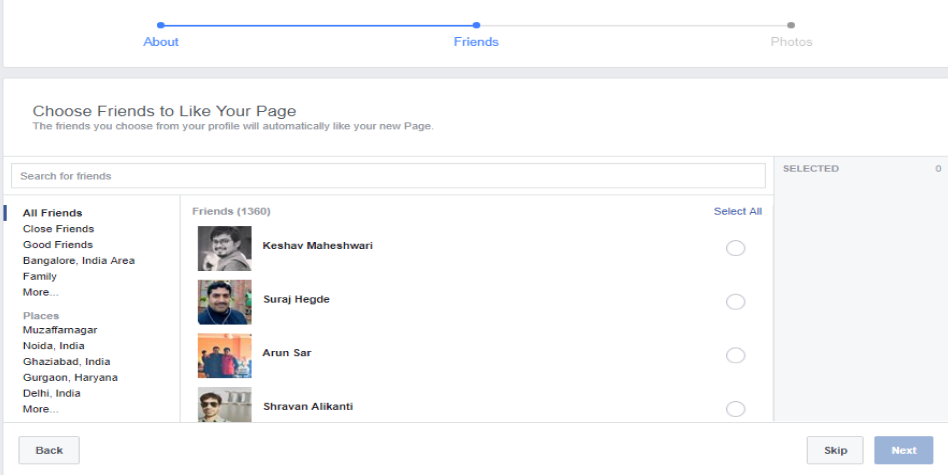Screen dimensions: 948x475
Task: Select the Good Friends list
Action: (58, 244)
